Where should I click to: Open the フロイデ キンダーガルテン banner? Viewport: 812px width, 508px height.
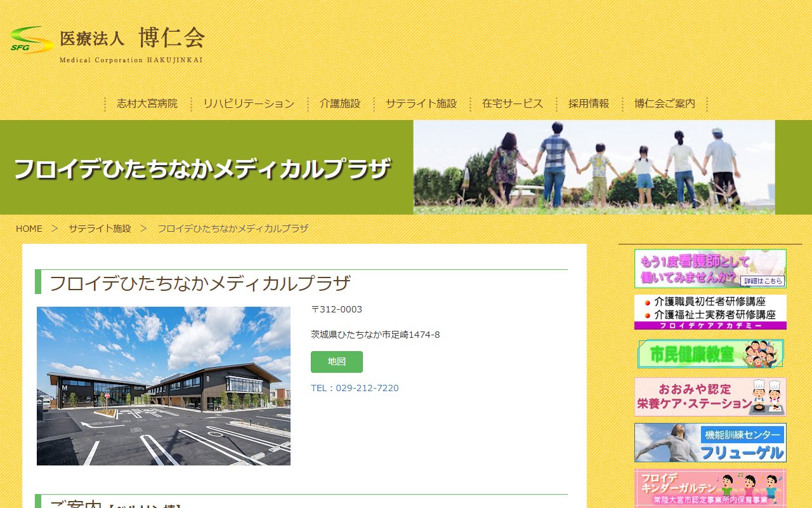(710, 488)
